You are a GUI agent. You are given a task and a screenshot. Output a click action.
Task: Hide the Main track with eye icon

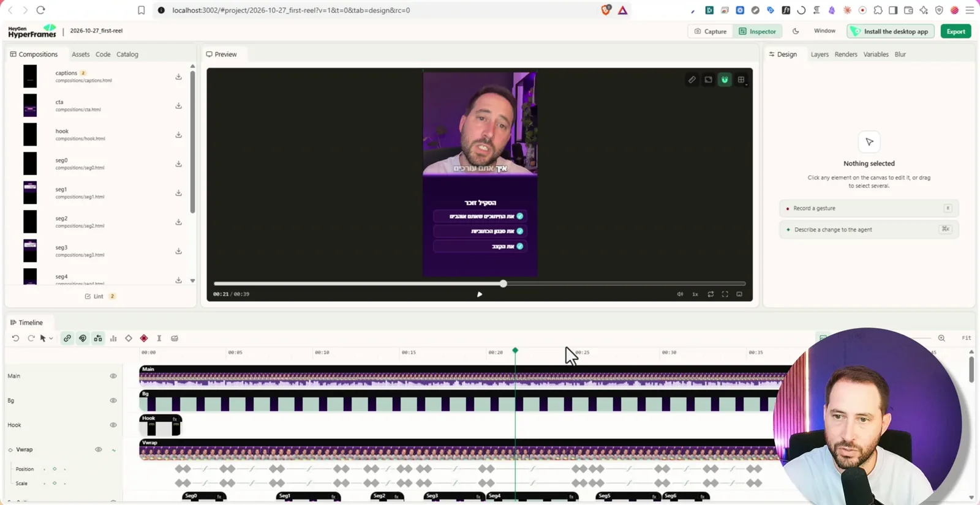113,376
